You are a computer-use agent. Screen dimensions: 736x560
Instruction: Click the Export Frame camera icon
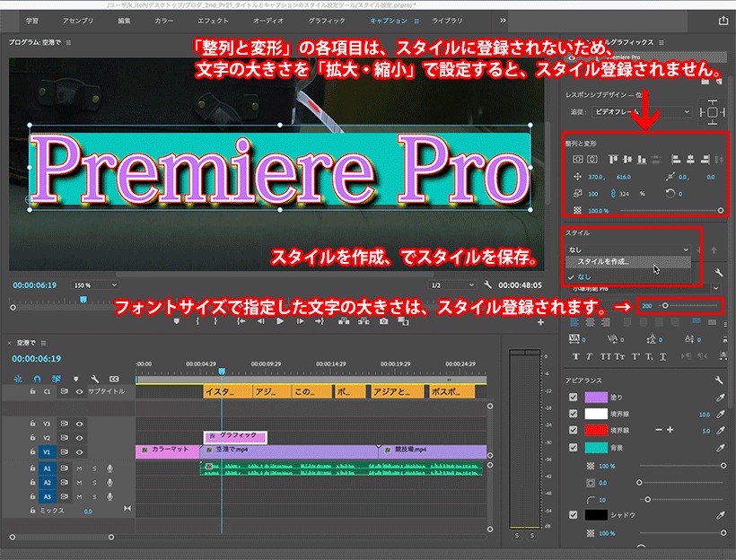tap(384, 321)
